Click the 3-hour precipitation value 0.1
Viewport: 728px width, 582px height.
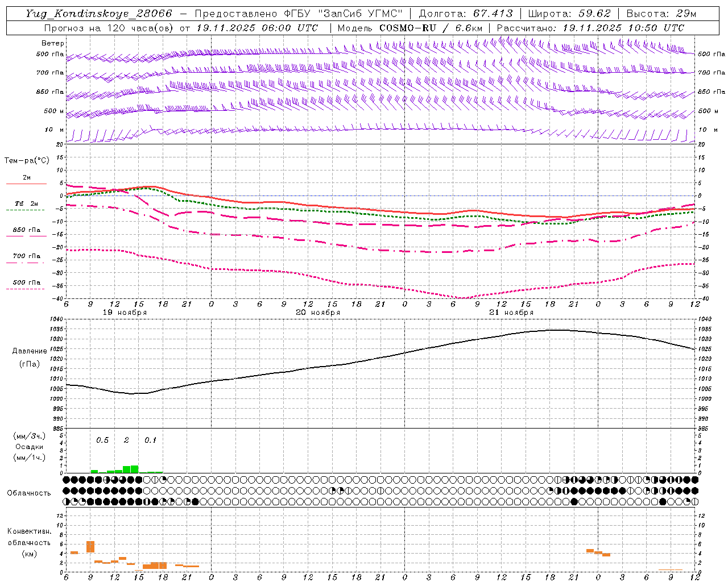click(150, 440)
